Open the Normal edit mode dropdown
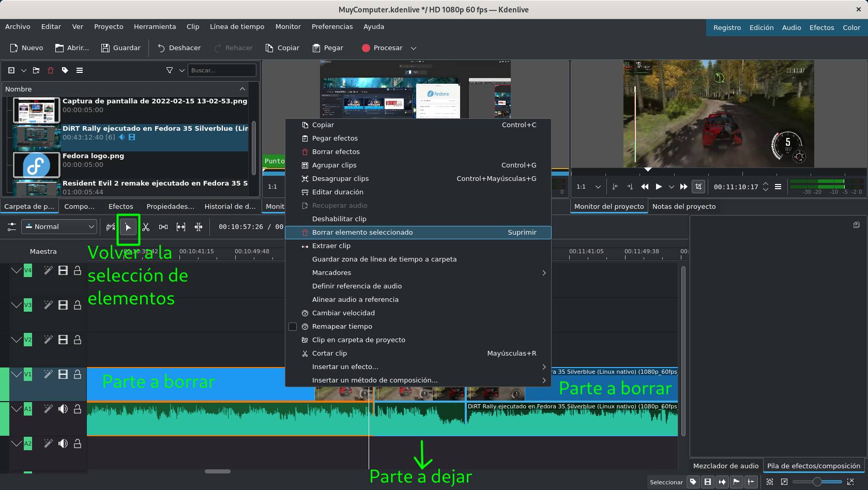Image resolution: width=868 pixels, height=490 pixels. (x=59, y=227)
